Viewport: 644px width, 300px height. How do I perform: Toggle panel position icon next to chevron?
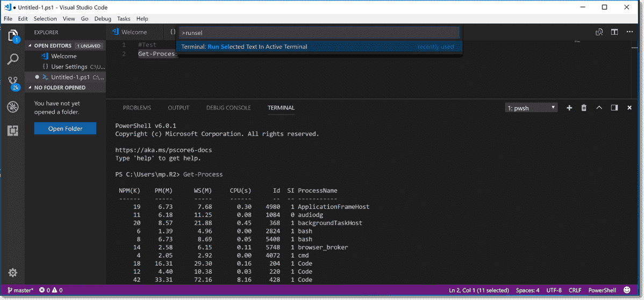click(x=614, y=108)
